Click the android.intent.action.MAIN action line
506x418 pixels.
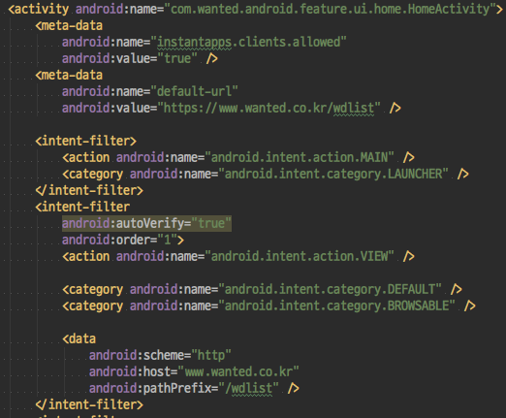tap(238, 157)
